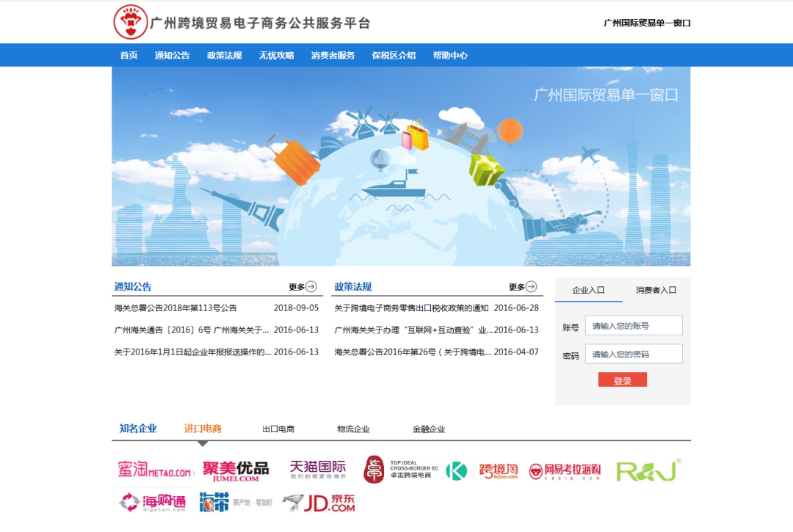The height and width of the screenshot is (532, 793).
Task: Open 无忧攻略 in the navigation bar
Action: point(276,56)
